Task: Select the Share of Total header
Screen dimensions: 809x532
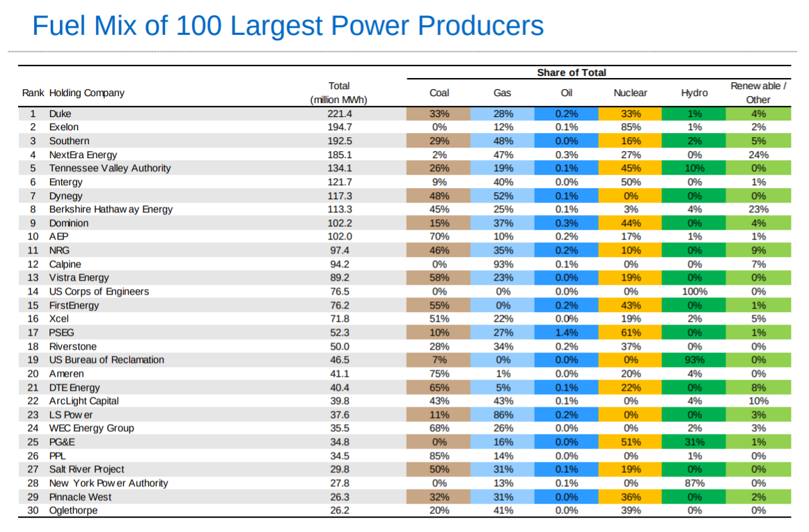Action: 571,72
